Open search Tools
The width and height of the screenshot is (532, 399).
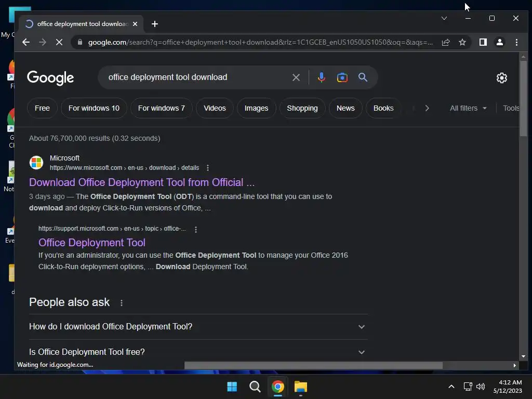(511, 108)
